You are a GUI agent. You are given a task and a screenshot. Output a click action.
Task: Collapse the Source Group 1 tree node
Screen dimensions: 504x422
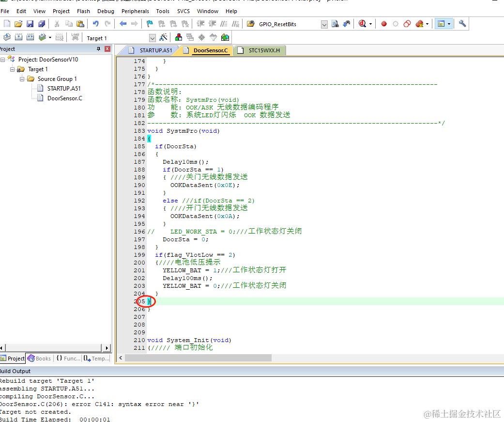(x=22, y=79)
